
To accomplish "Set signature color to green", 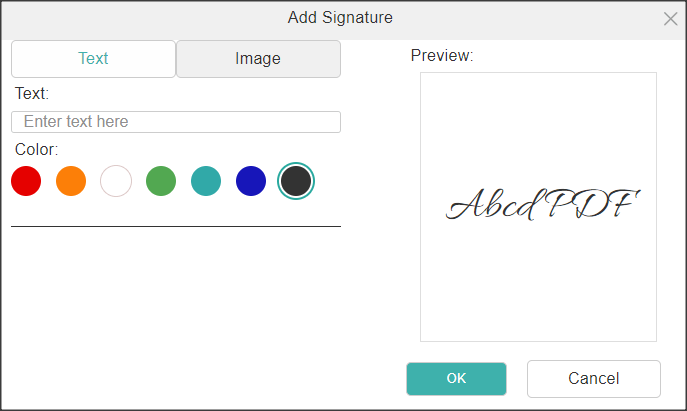I will click(x=161, y=181).
